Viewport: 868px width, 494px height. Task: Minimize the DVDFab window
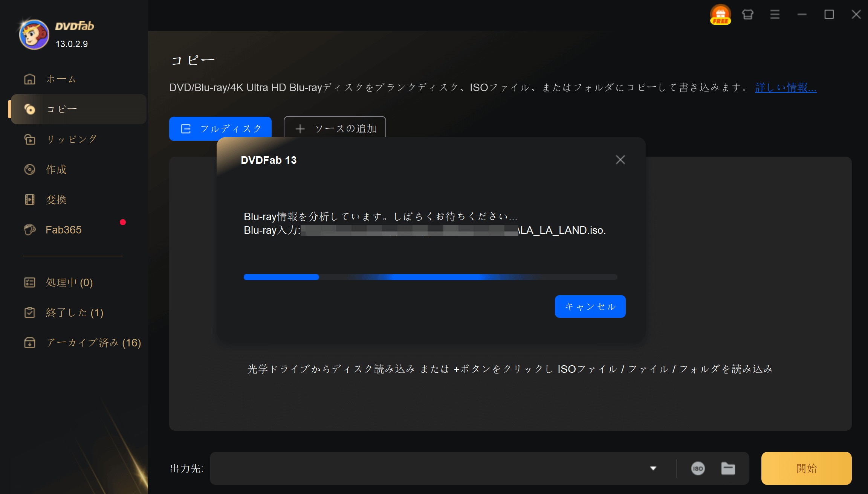tap(802, 15)
